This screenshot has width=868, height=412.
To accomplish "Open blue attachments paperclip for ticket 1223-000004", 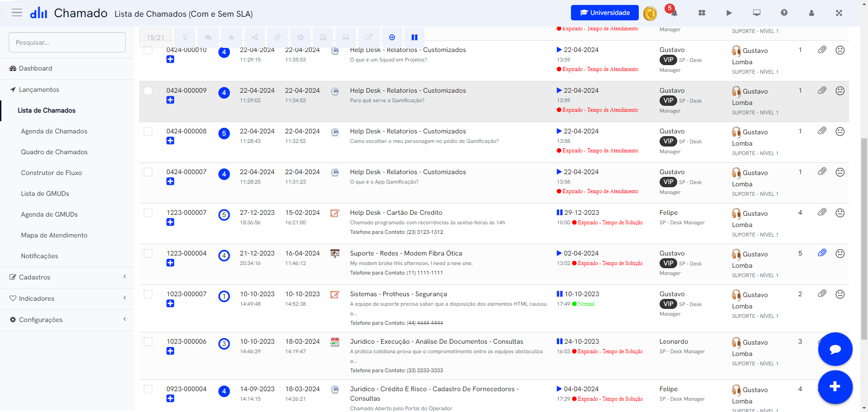I will [x=822, y=253].
